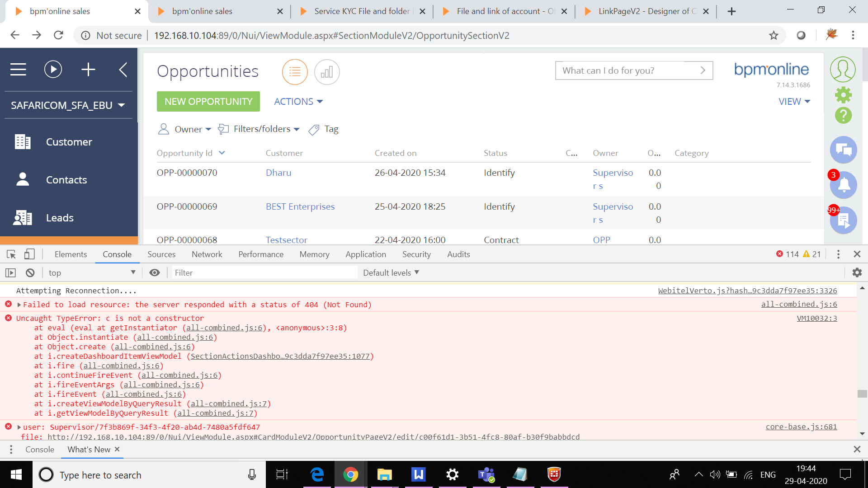Open the core-base.js:681 source link
Viewport: 868px width, 488px height.
[802, 427]
